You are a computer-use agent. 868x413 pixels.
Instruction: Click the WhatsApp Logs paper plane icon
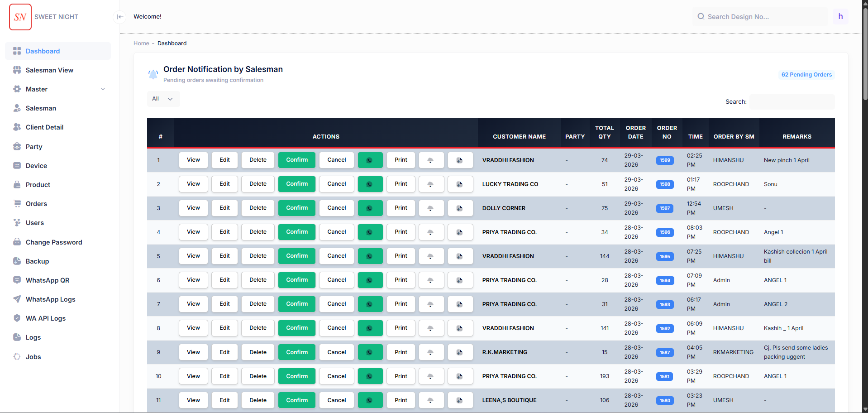(x=17, y=299)
